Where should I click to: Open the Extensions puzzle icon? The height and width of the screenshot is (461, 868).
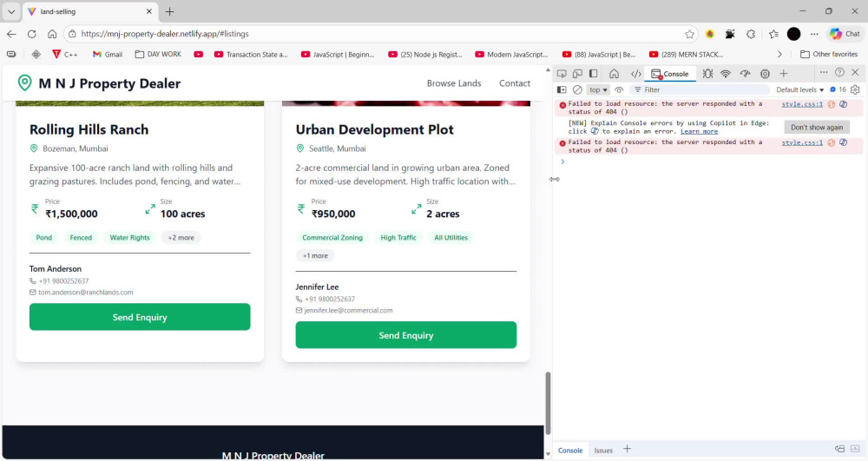coord(751,34)
